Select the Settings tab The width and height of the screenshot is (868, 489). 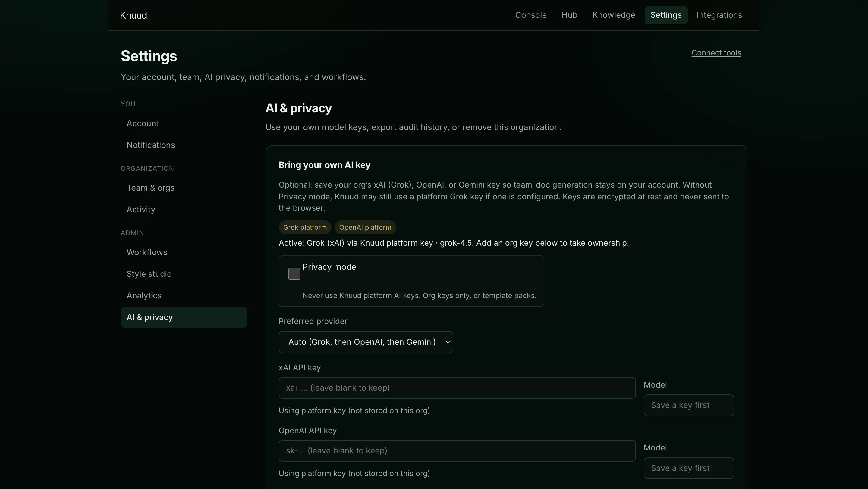[666, 15]
